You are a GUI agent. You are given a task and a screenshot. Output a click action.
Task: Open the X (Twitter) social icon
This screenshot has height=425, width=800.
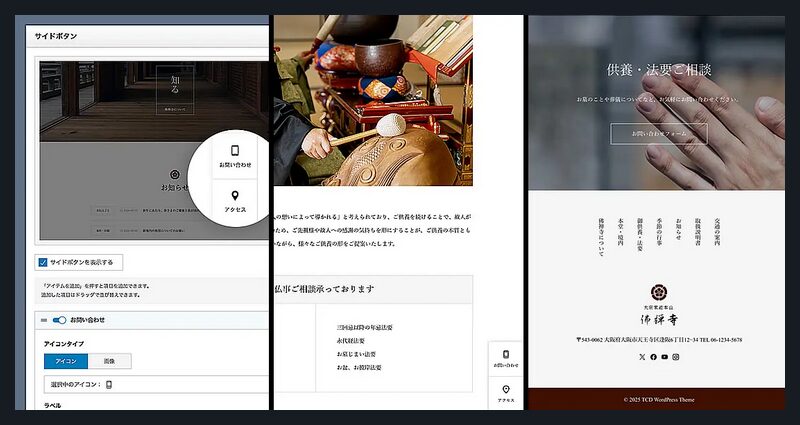(642, 357)
